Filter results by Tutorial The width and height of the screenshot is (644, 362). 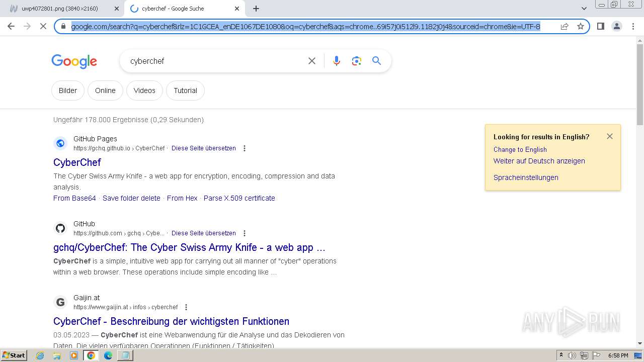185,90
